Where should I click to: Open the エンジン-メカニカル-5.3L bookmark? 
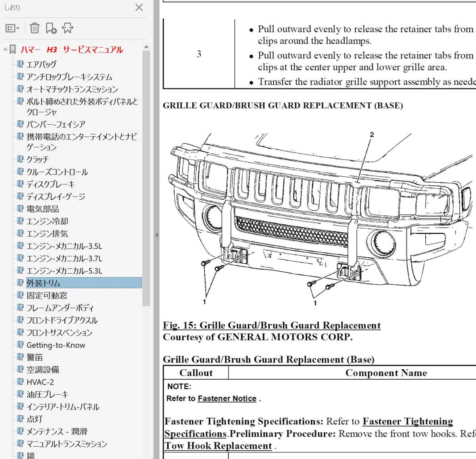point(64,271)
